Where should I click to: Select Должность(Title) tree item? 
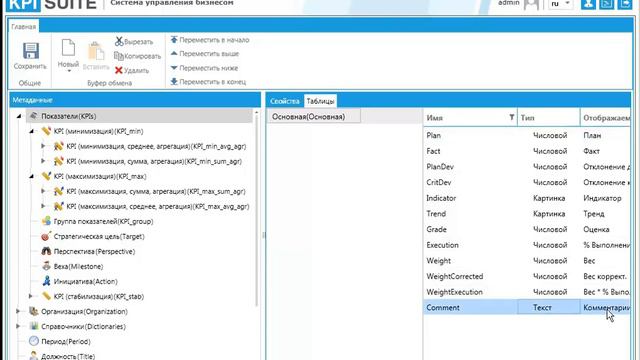coord(68,356)
